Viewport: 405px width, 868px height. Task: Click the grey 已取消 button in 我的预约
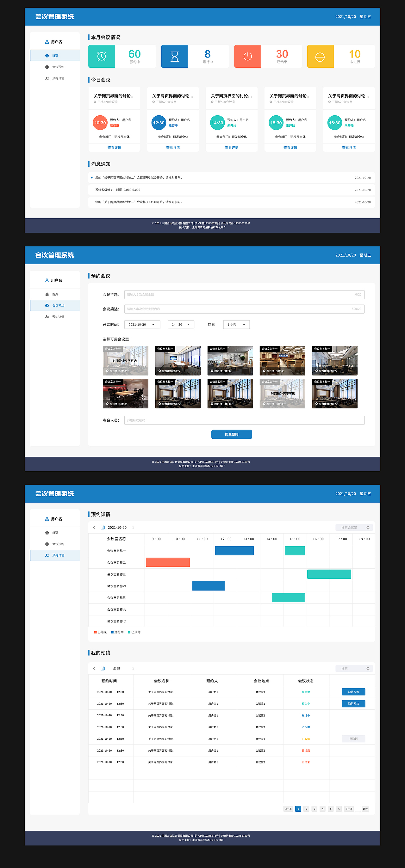[354, 739]
